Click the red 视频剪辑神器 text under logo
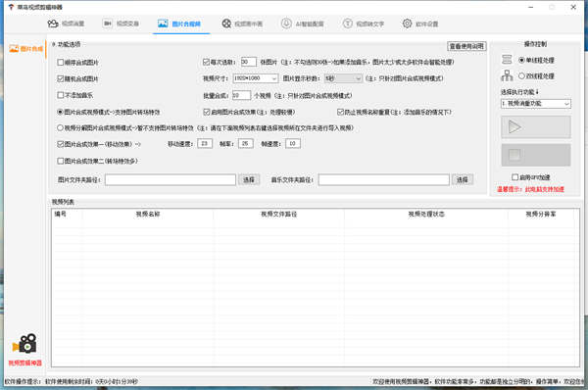This screenshot has height=390, width=588. pos(25,363)
